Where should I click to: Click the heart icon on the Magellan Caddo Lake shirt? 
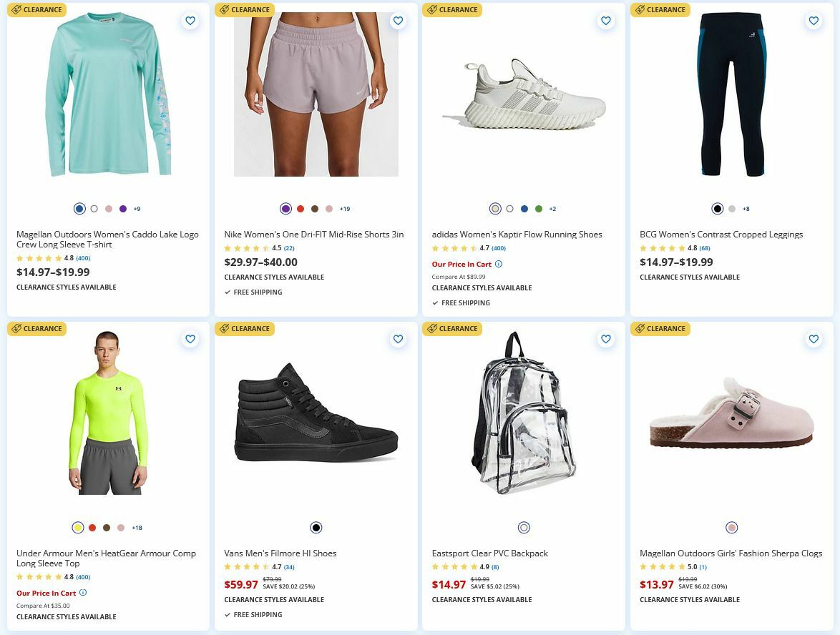pyautogui.click(x=190, y=21)
